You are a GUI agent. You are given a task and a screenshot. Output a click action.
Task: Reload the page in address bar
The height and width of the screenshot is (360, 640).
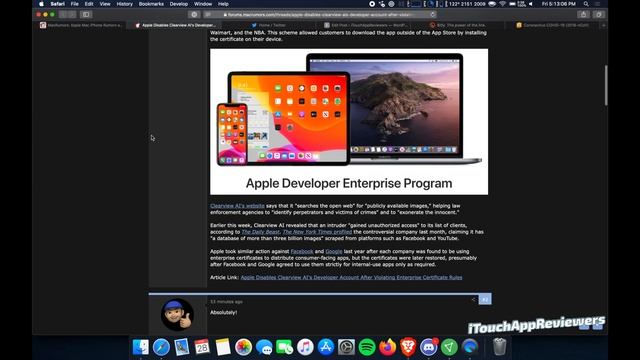coord(432,14)
